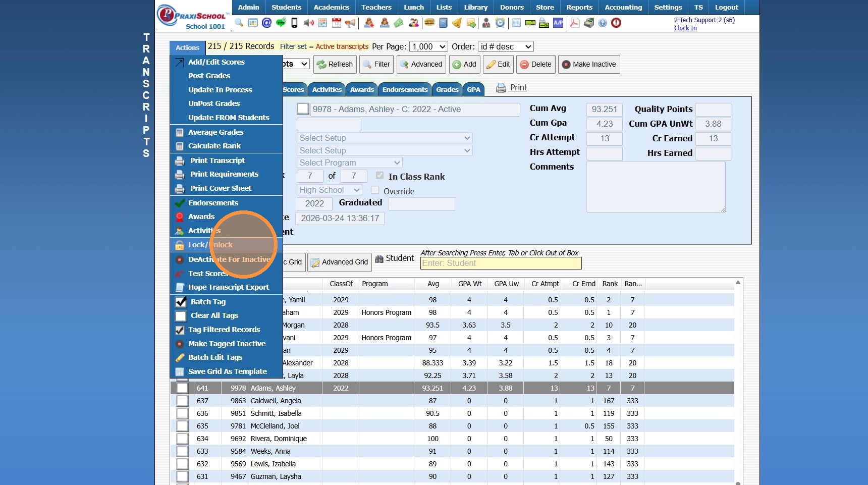Click the magnifying glass search icon
Screen dimensions: 868x485
239,23
